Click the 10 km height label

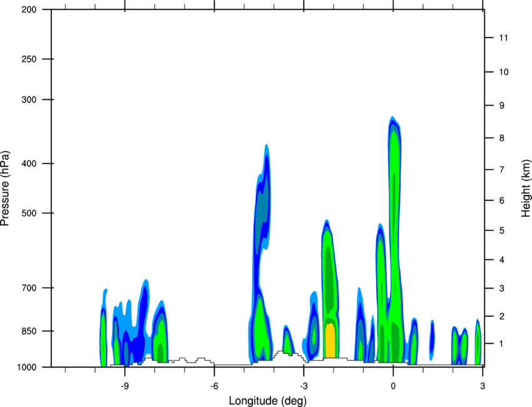[503, 72]
